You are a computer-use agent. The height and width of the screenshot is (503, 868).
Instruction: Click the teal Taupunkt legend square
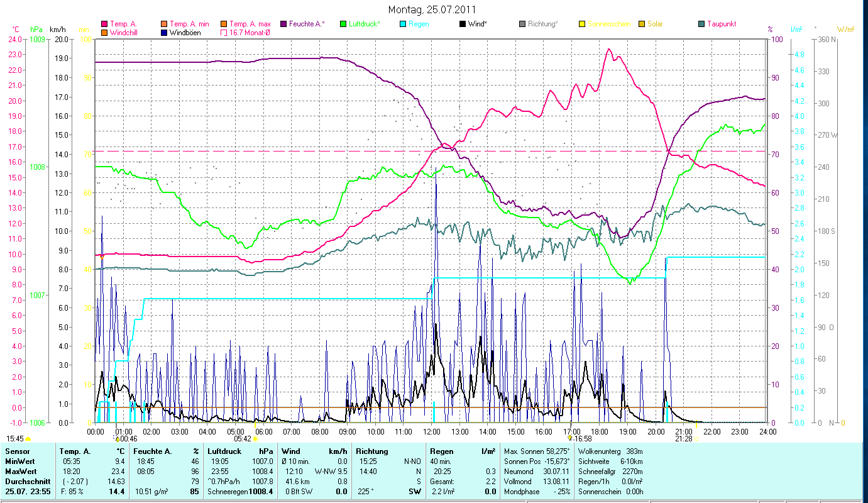point(701,24)
